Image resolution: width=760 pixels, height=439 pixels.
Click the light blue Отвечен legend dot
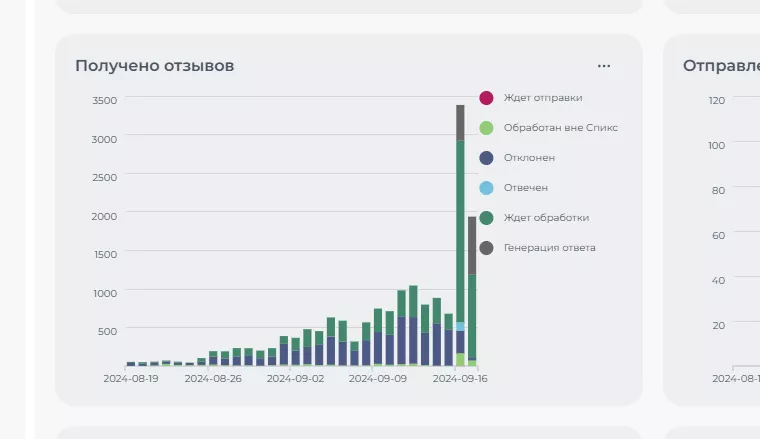tap(486, 188)
